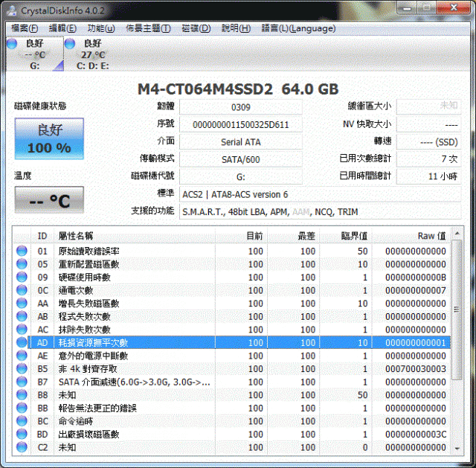Image resolution: width=476 pixels, height=468 pixels.
Task: Click the power on hours field 11 小時
Action: pyautogui.click(x=428, y=176)
